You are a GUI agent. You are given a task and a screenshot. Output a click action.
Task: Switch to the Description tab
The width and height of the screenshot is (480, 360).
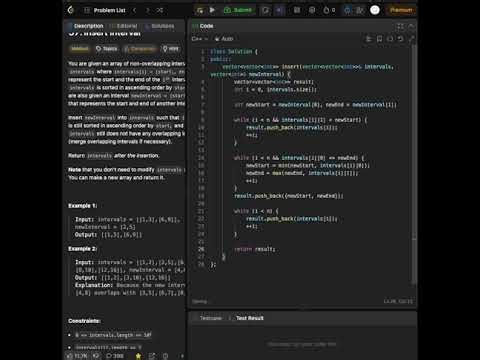85,26
